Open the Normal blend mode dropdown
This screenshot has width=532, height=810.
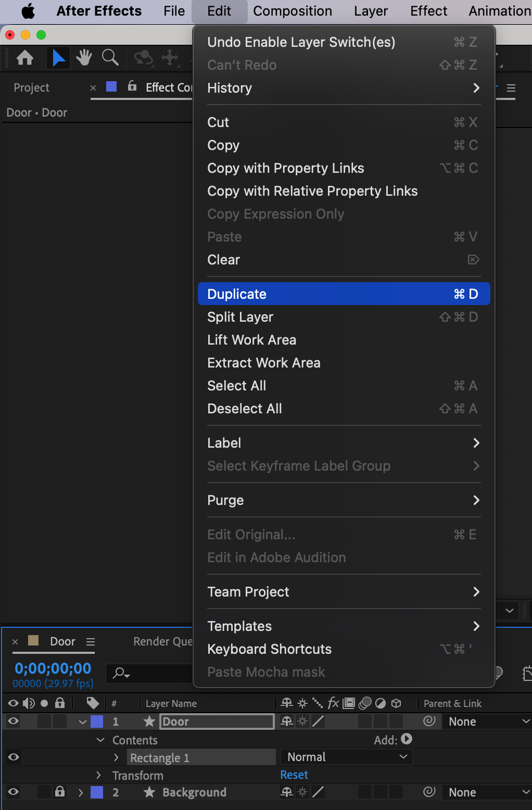pyautogui.click(x=347, y=757)
